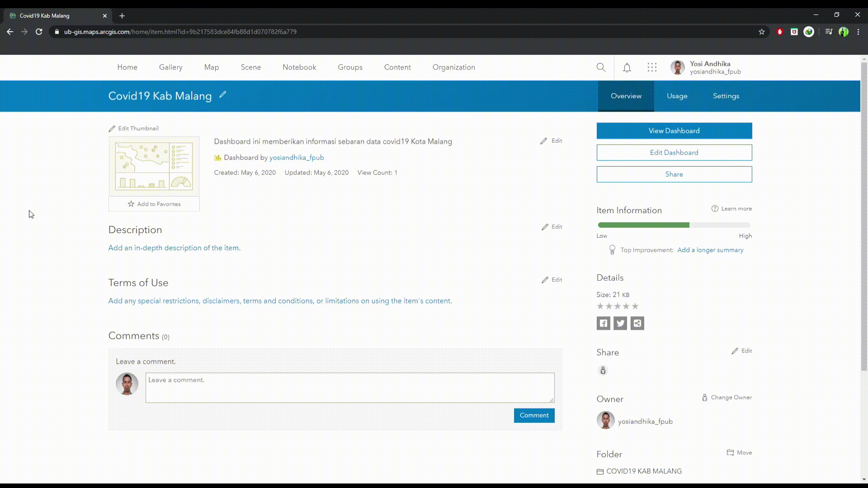Open the Content menu item
868x488 pixels.
point(397,67)
